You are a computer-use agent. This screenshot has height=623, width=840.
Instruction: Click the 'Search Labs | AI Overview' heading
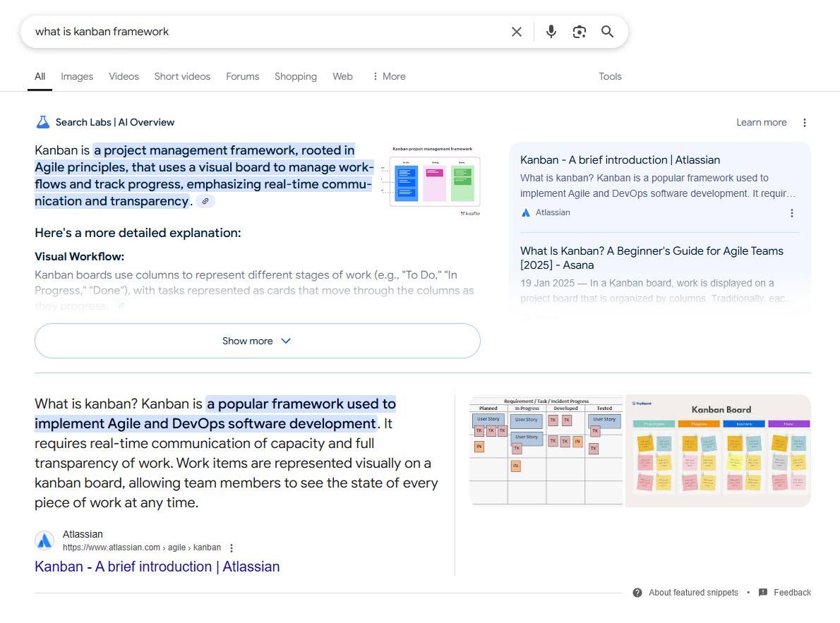point(114,122)
